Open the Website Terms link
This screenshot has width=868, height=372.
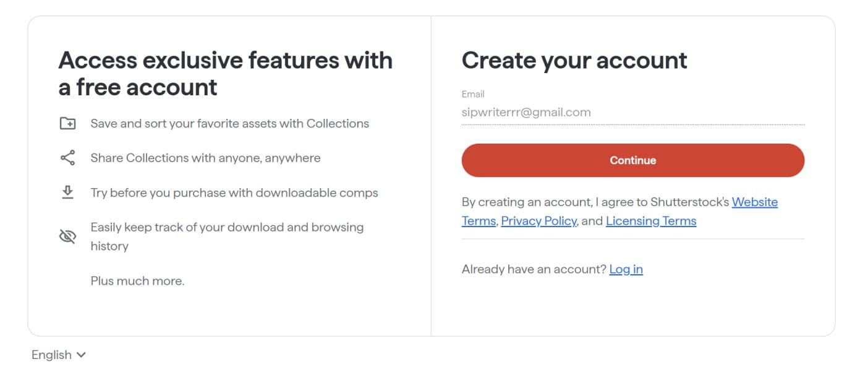click(x=754, y=202)
